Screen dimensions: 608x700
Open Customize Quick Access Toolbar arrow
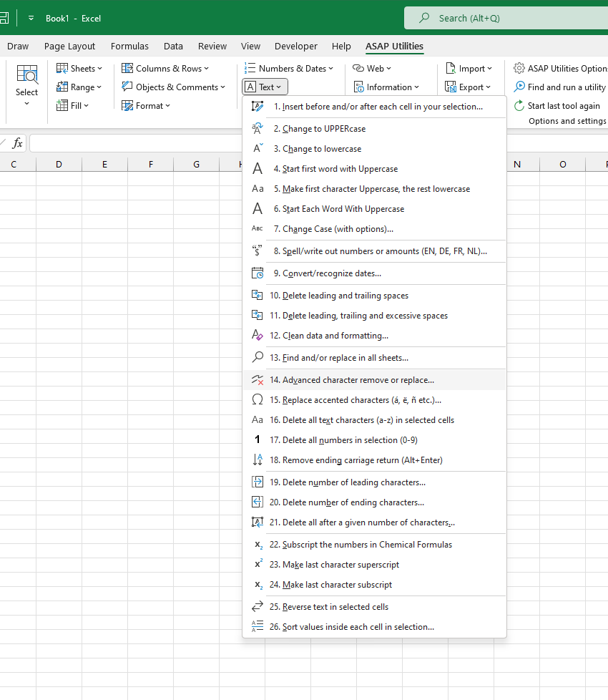tap(31, 19)
